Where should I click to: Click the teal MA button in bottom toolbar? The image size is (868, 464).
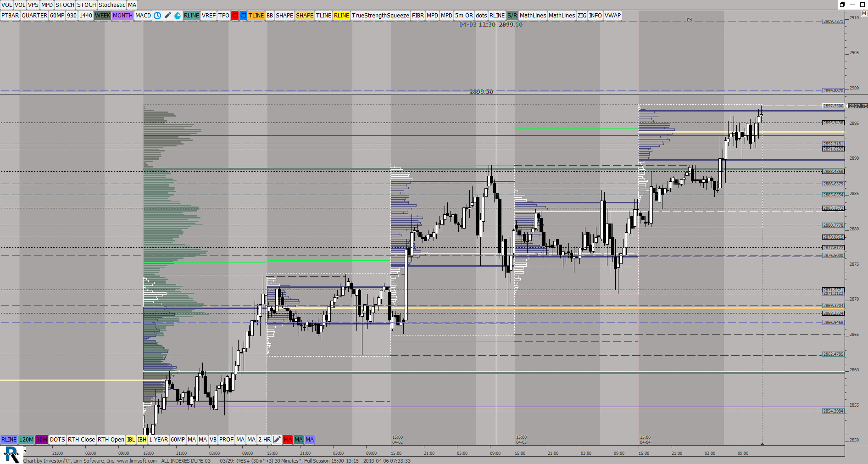tap(299, 440)
